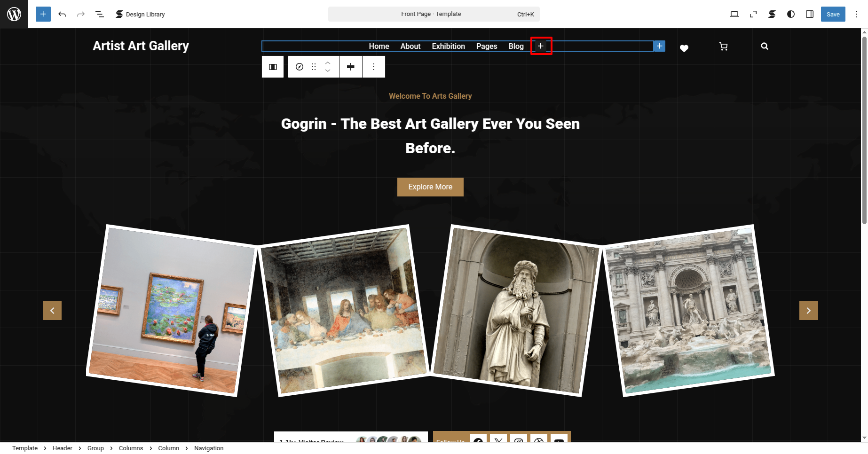Open the Styles half-circle panel
The width and height of the screenshot is (868, 454).
pyautogui.click(x=791, y=14)
